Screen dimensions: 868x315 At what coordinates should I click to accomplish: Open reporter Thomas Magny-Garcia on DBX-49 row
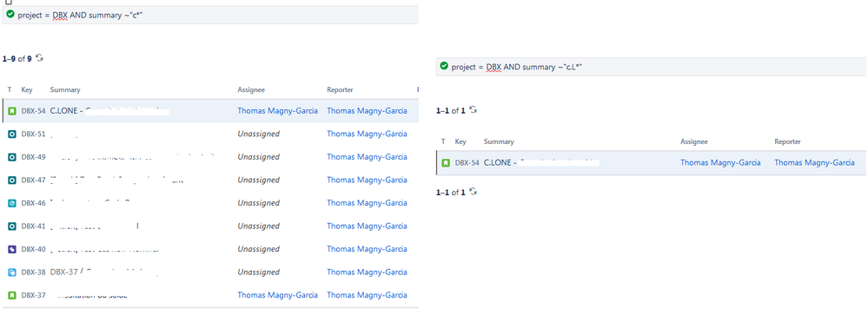[x=367, y=157]
